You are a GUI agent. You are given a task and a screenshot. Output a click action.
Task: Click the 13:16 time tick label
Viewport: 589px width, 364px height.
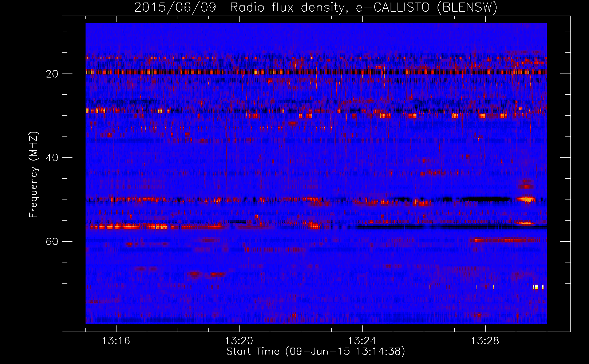pyautogui.click(x=116, y=341)
